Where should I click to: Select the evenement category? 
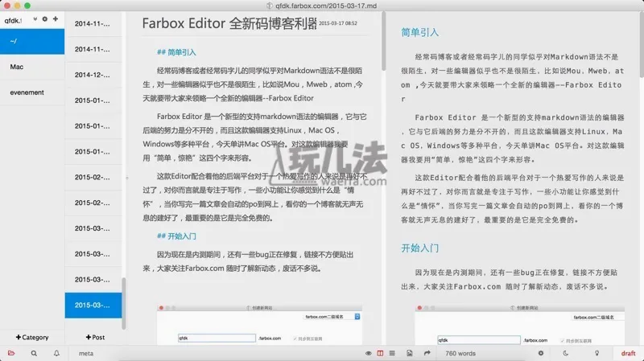tap(32, 92)
